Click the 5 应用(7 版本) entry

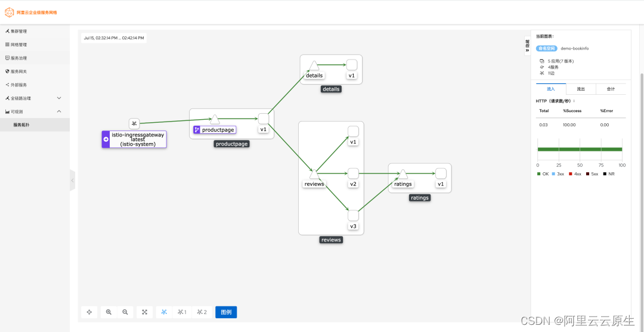(x=561, y=61)
